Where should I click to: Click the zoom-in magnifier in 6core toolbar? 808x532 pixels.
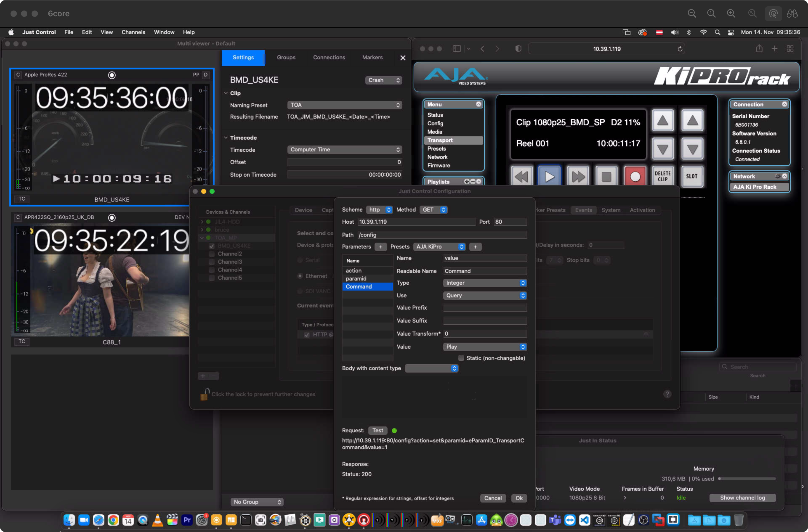coord(731,13)
